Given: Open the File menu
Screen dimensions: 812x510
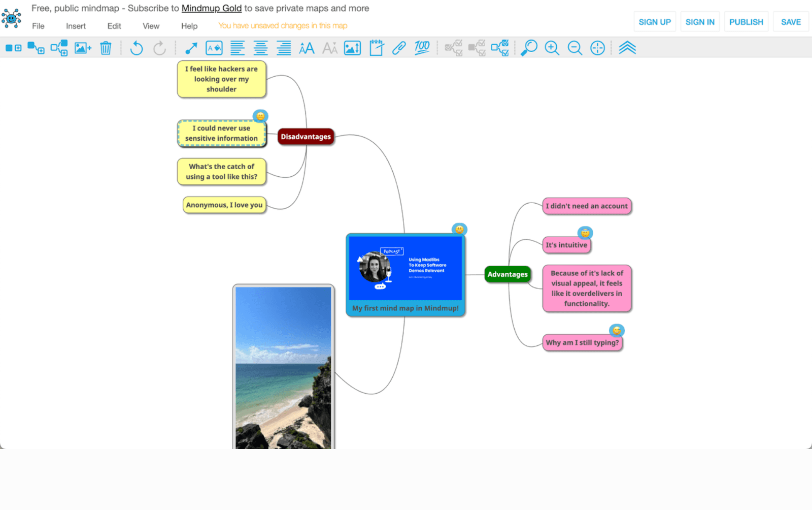Looking at the screenshot, I should 38,26.
